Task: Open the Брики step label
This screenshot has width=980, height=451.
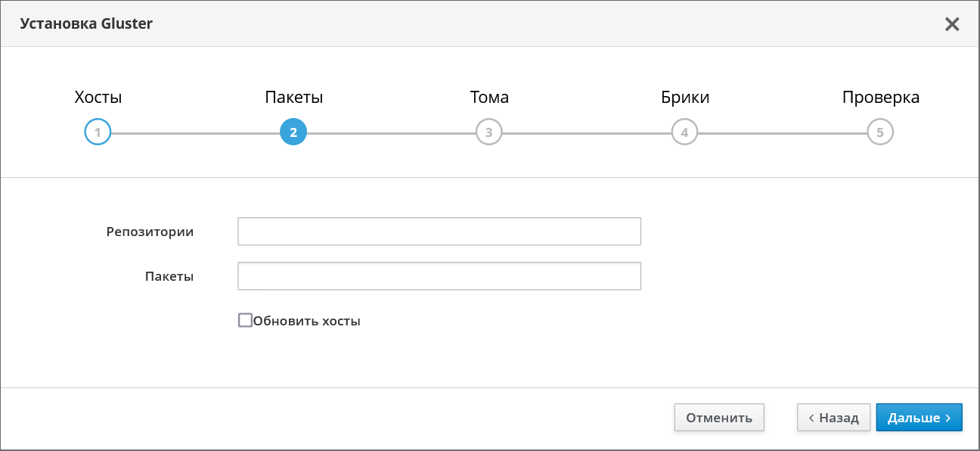Action: [x=685, y=98]
